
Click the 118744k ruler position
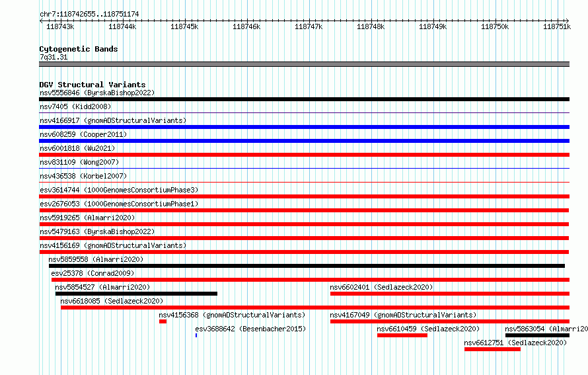click(122, 26)
